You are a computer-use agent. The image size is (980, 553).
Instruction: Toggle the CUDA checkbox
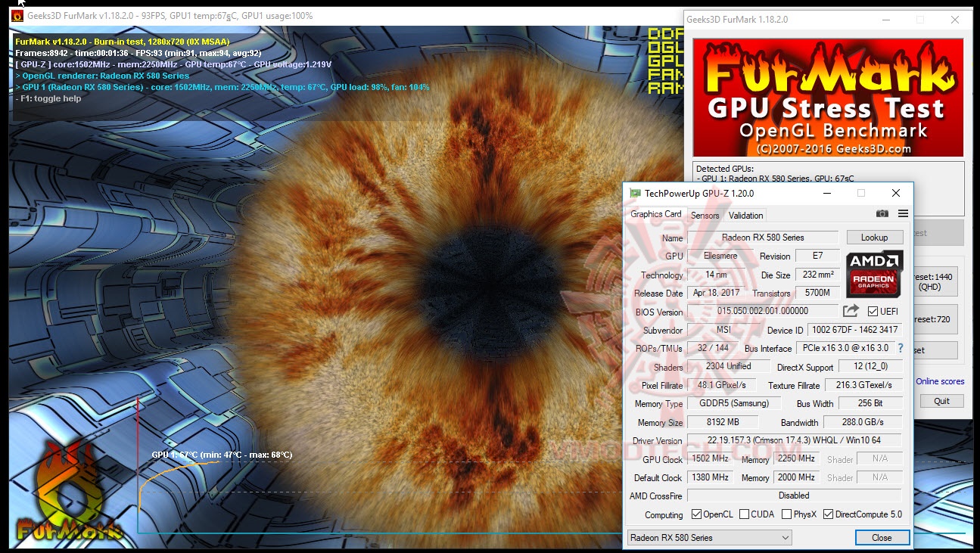coord(745,514)
